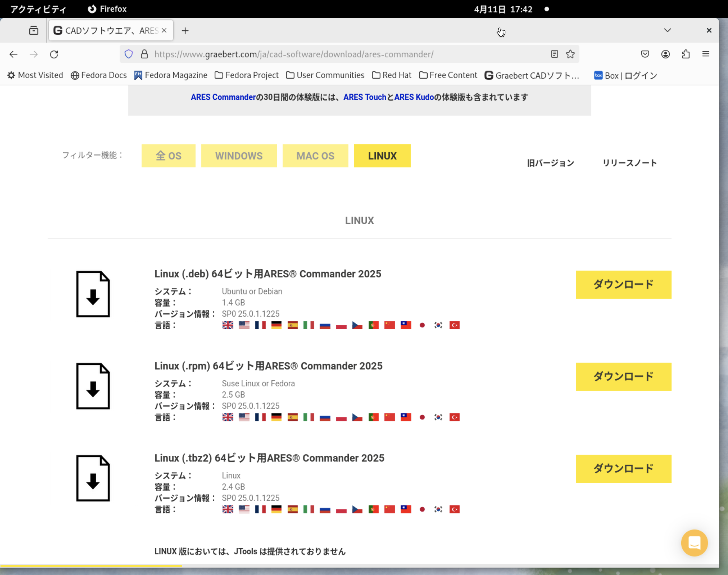728x575 pixels.
Task: Open the Firefox account icon
Action: pyautogui.click(x=665, y=54)
